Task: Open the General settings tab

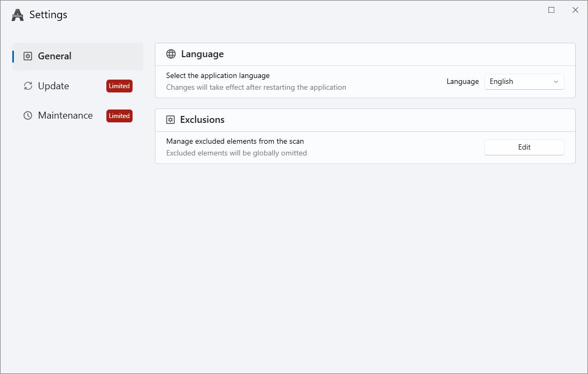Action: click(78, 56)
